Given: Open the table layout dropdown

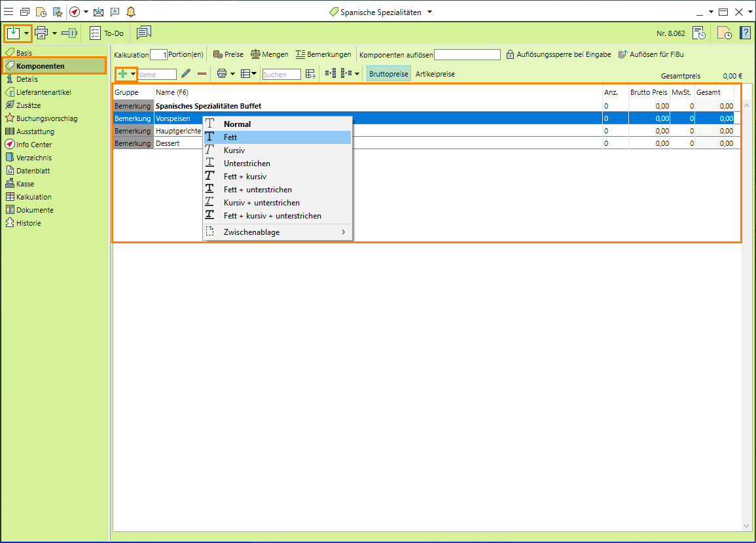Looking at the screenshot, I should click(249, 74).
